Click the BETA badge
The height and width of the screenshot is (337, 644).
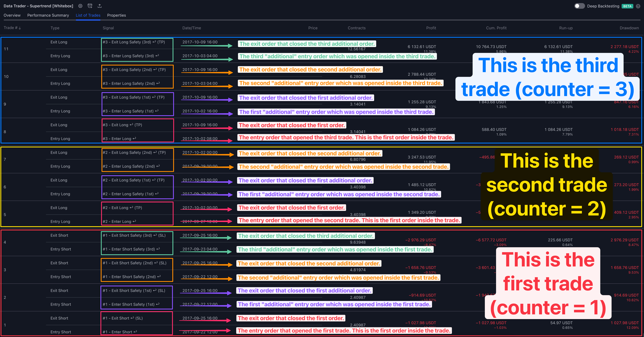click(627, 6)
